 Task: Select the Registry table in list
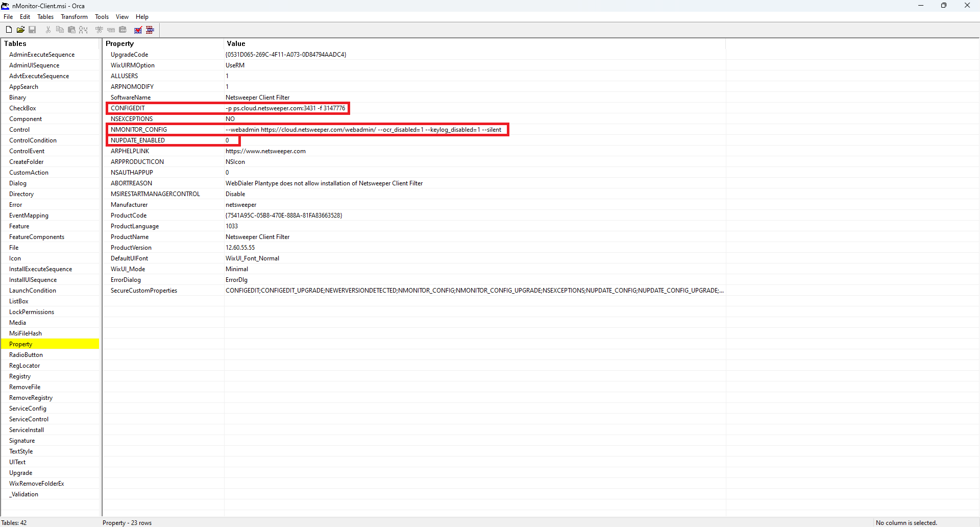[x=20, y=376]
